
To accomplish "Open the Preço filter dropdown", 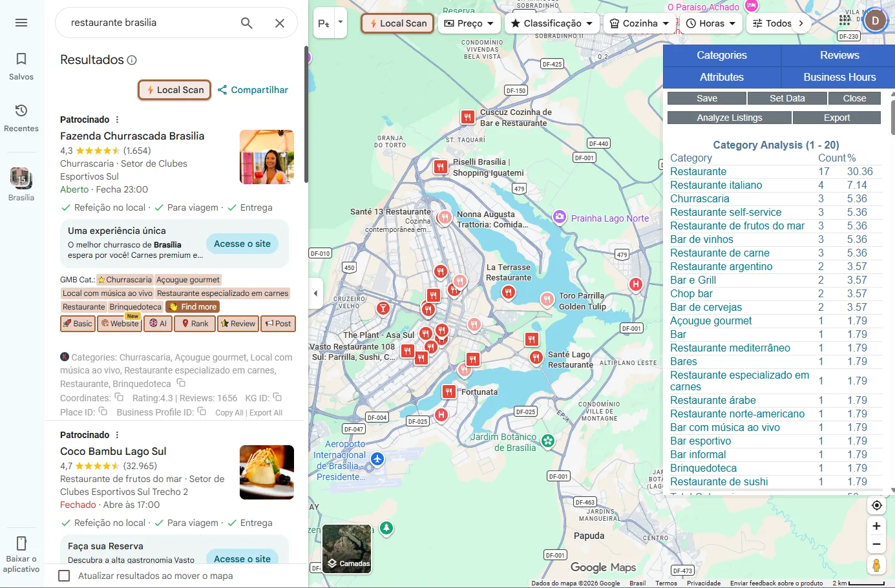I will tap(469, 23).
